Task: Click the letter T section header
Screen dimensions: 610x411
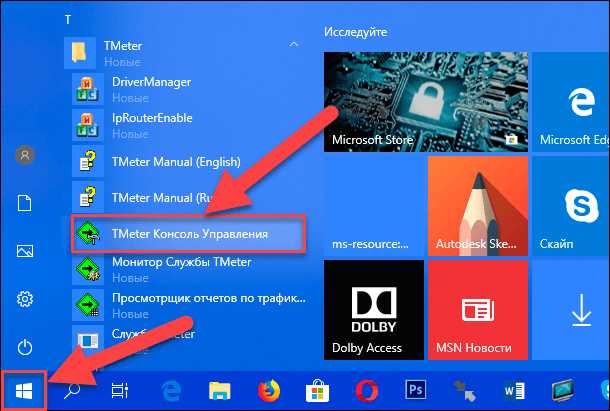Action: tap(68, 19)
